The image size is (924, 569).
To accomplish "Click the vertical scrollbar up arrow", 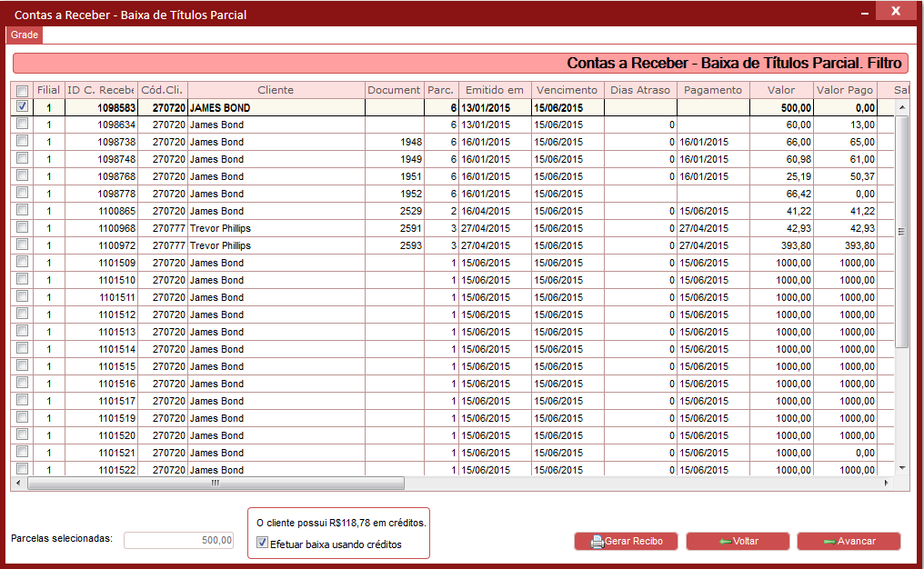I will [902, 107].
